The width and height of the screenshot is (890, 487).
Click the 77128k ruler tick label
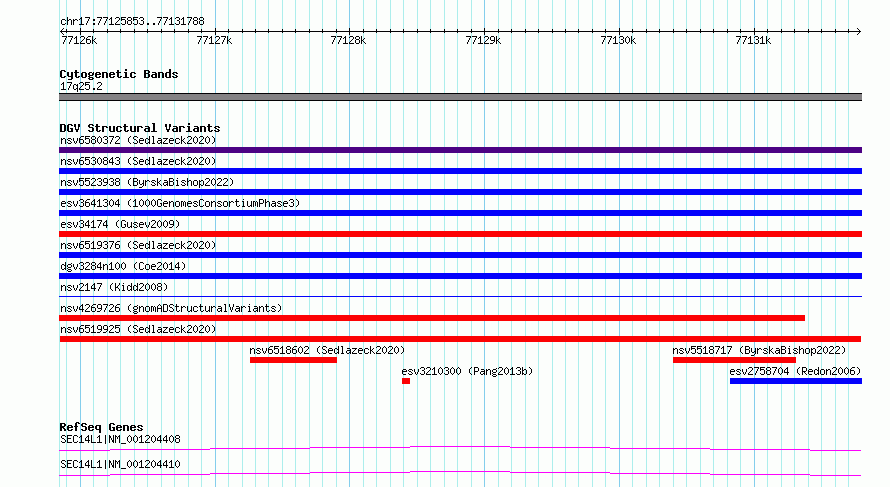[349, 41]
